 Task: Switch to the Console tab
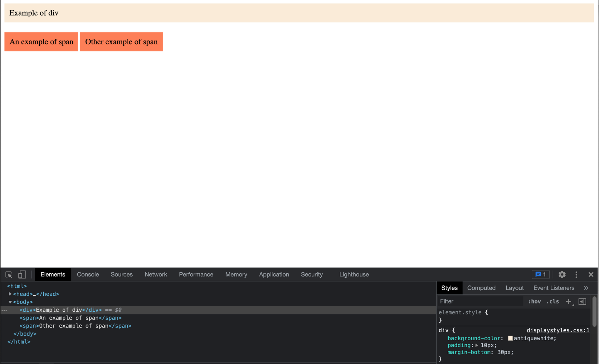88,275
